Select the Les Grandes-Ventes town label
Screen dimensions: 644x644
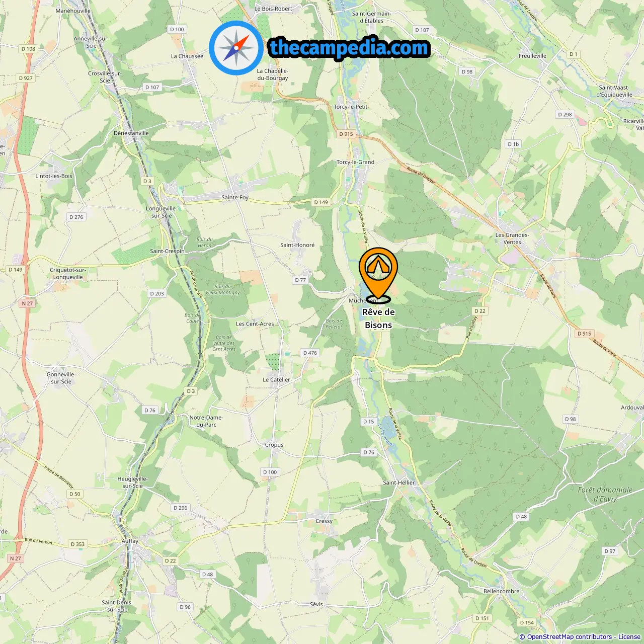[512, 238]
